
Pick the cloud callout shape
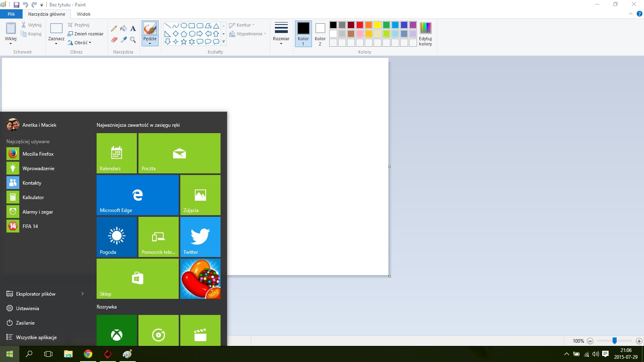coord(216,42)
